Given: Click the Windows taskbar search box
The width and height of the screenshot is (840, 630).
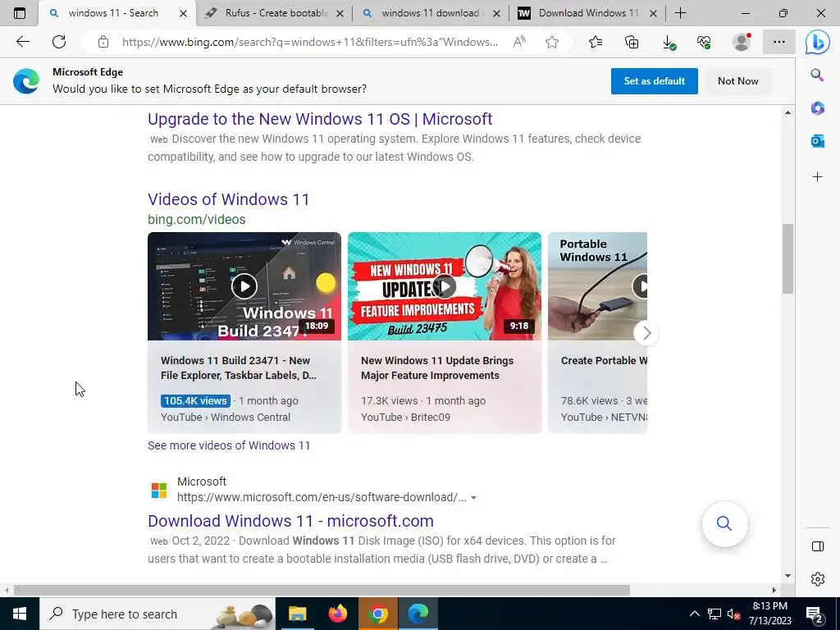Looking at the screenshot, I should [x=157, y=614].
